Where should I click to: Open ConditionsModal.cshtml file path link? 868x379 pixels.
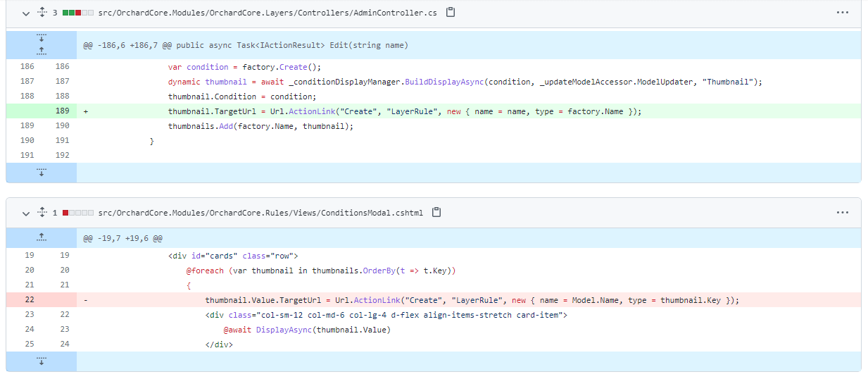(260, 212)
